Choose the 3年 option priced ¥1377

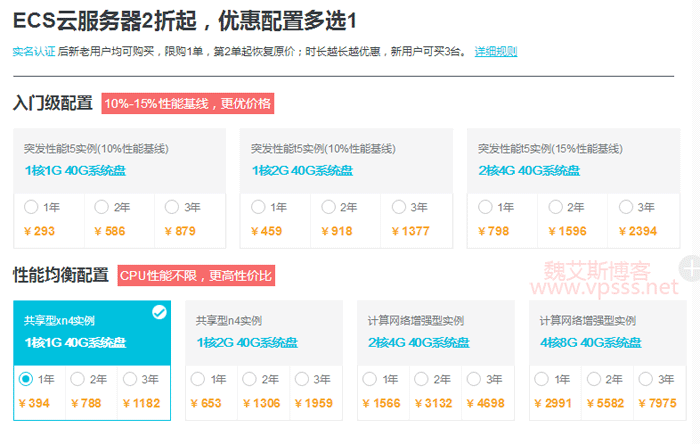[x=399, y=207]
